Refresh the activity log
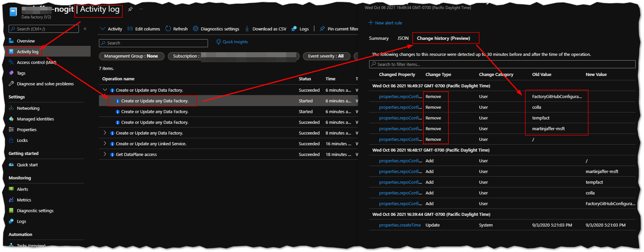The width and height of the screenshot is (644, 252). [177, 29]
